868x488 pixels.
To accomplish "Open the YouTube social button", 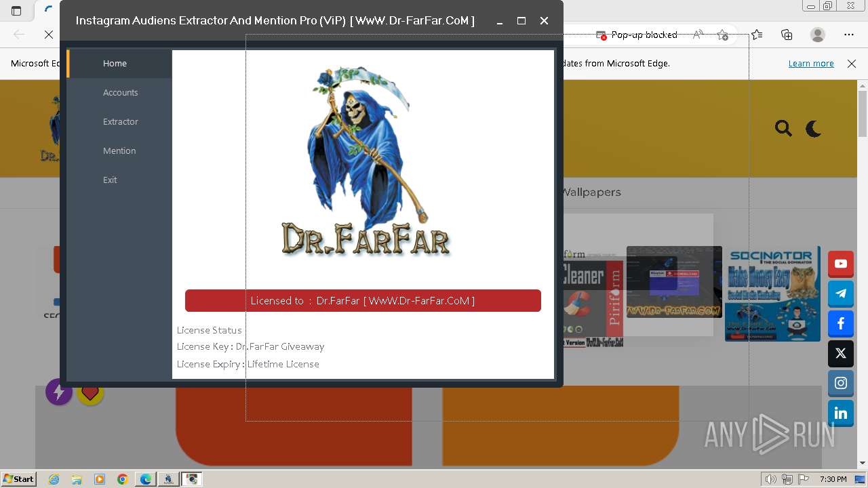I will click(841, 264).
